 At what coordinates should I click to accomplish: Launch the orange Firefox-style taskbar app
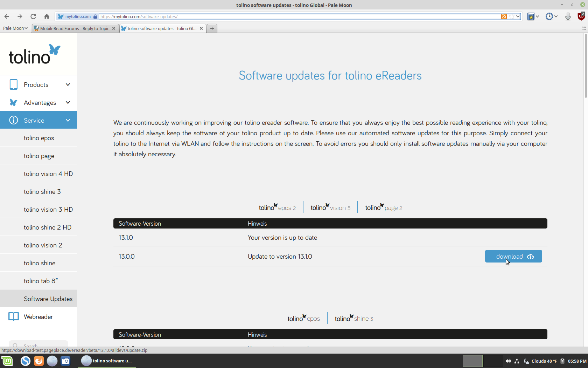[x=38, y=361]
